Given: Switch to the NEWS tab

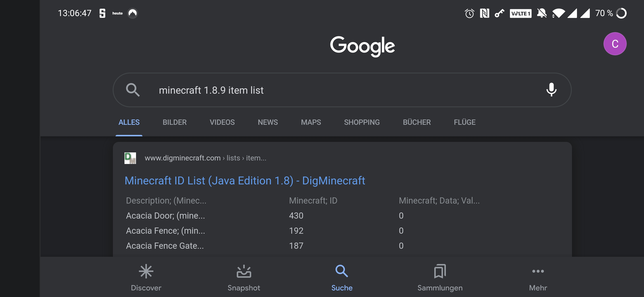Looking at the screenshot, I should click(x=268, y=122).
